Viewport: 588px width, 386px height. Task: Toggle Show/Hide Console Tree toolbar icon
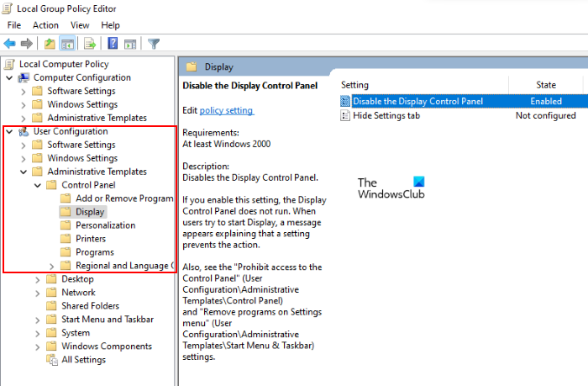click(67, 44)
